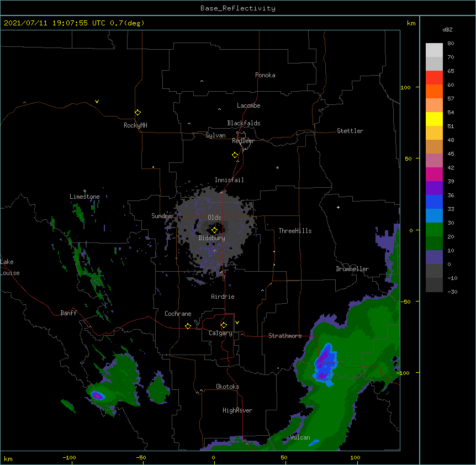Click the Sylvan label

click(x=215, y=135)
